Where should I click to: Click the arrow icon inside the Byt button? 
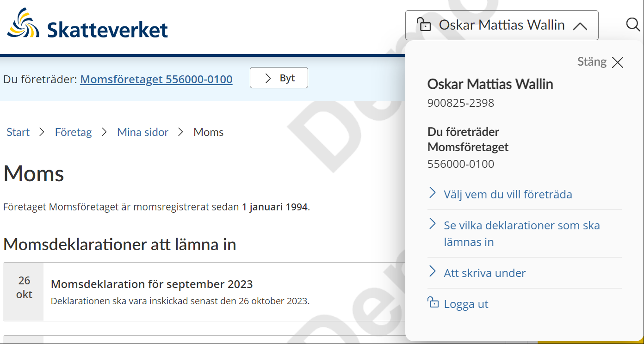click(268, 78)
